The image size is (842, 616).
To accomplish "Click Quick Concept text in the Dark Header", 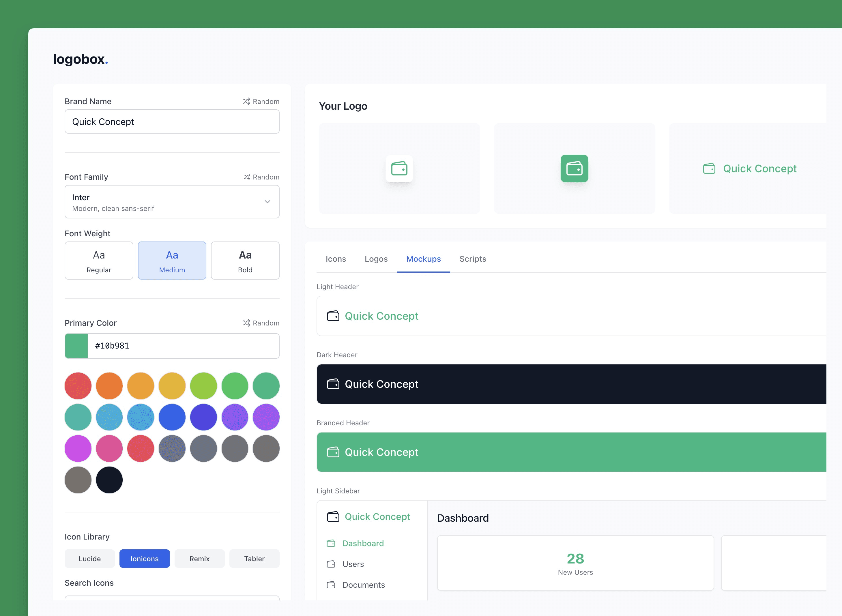I will pos(381,384).
